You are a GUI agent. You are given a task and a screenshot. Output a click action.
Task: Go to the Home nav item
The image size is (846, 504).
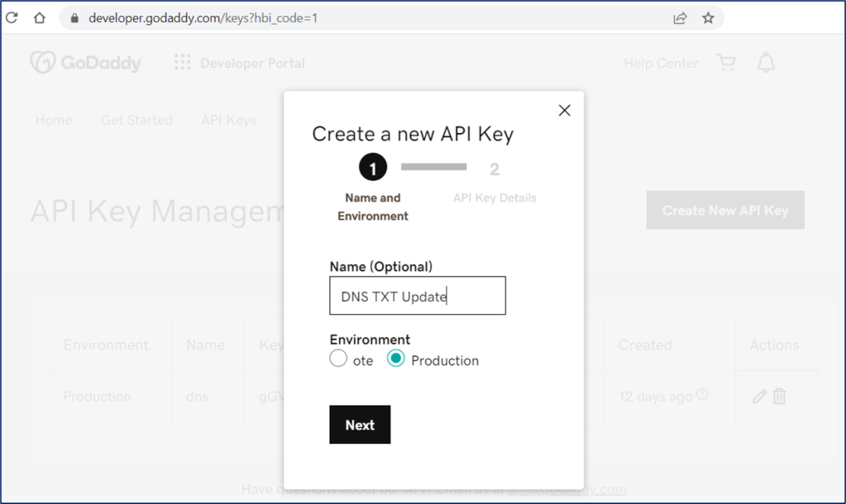tap(54, 120)
